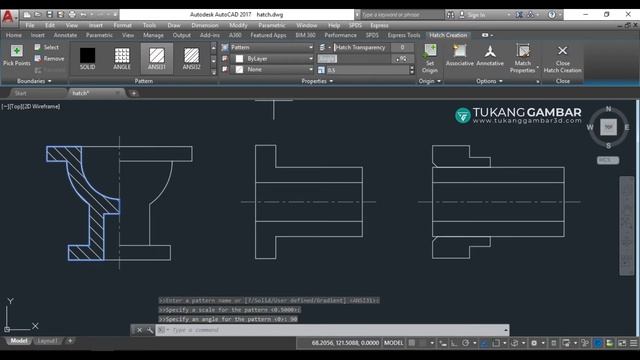Click the hatch angle input field
640x360 pixels.
[x=403, y=59]
